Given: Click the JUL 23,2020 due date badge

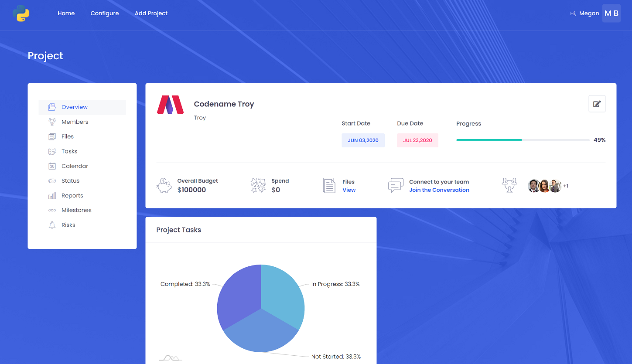Looking at the screenshot, I should [418, 140].
